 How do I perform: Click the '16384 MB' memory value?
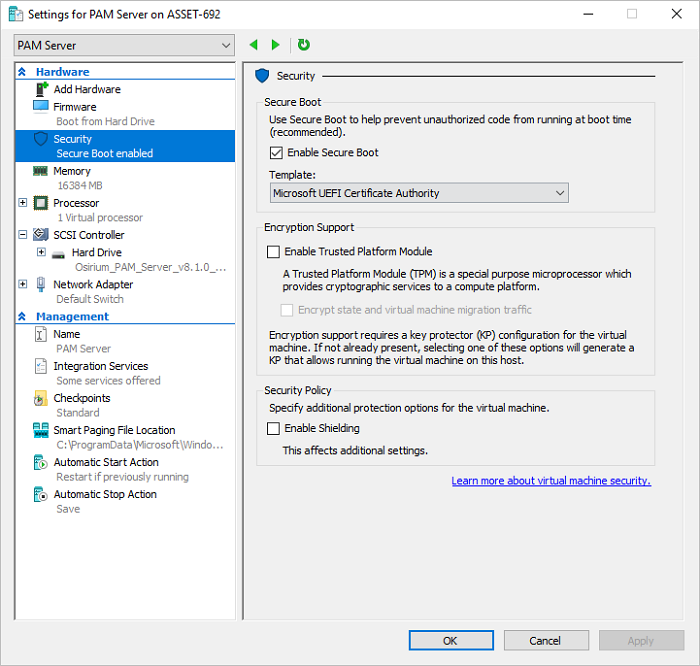click(80, 185)
